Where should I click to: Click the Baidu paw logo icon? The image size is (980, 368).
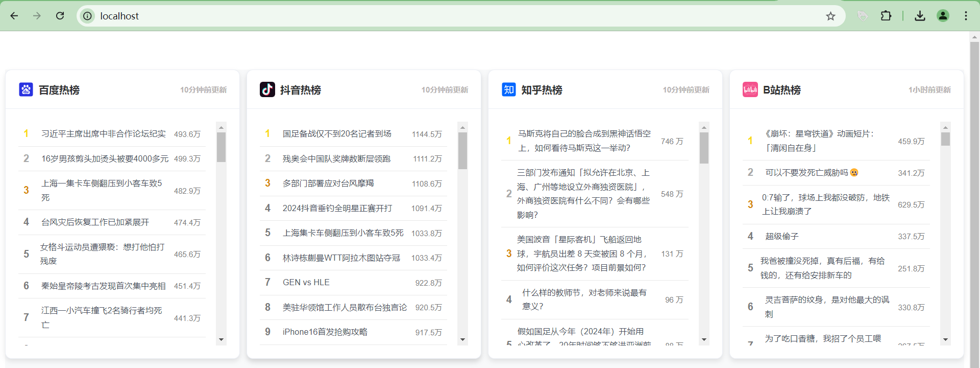click(x=26, y=89)
